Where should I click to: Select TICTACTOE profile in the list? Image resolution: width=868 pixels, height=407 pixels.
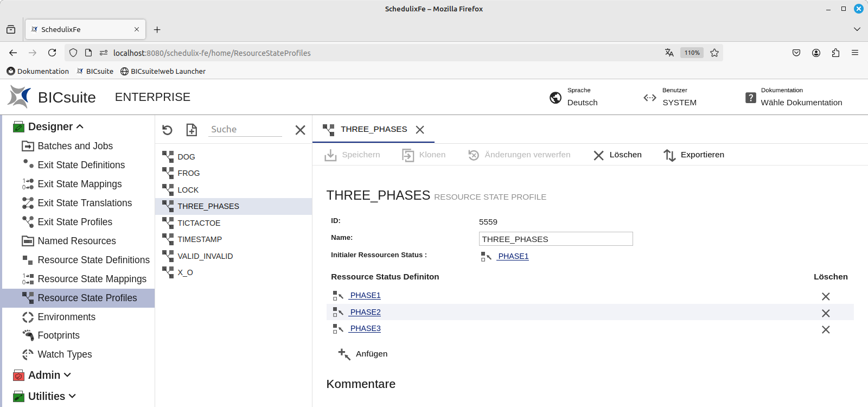(x=199, y=223)
